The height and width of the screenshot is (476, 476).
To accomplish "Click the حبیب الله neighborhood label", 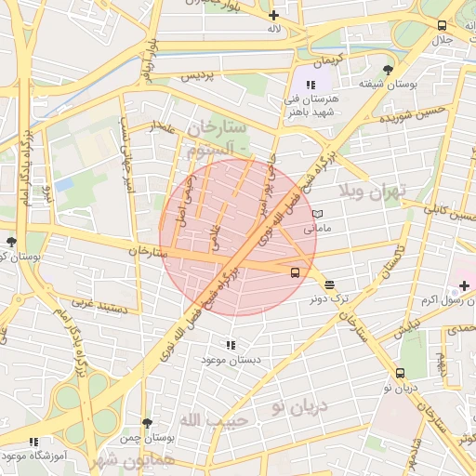I will tap(214, 420).
